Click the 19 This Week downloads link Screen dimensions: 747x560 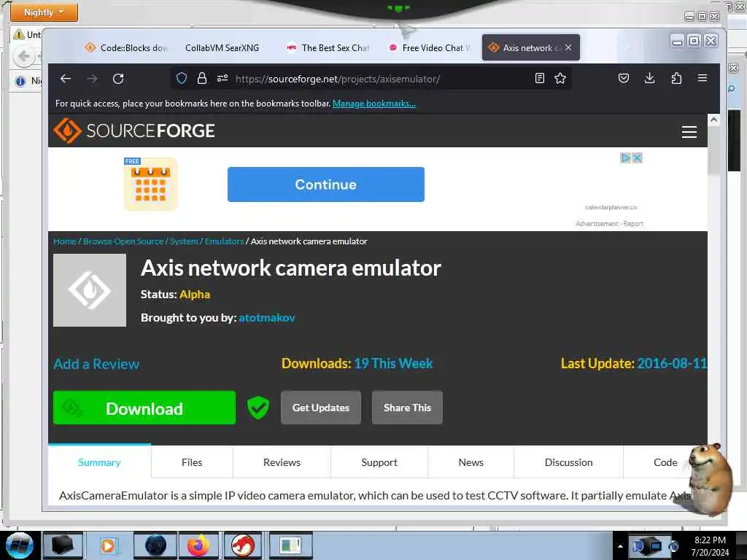coord(393,364)
